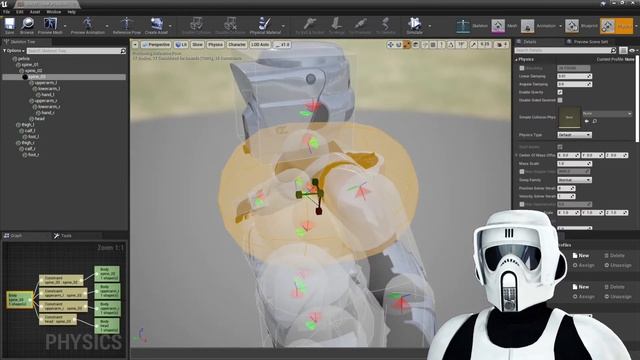
Task: Open Skeleton Tree Options dropdown
Action: click(14, 51)
